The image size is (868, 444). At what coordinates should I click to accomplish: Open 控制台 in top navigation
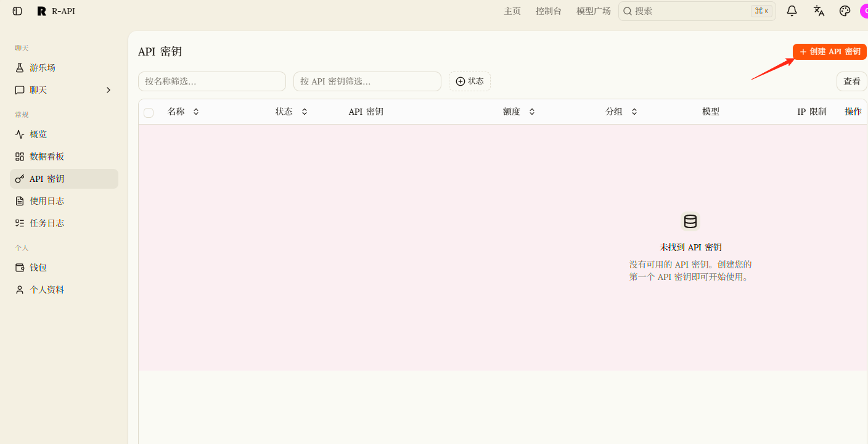coord(549,11)
